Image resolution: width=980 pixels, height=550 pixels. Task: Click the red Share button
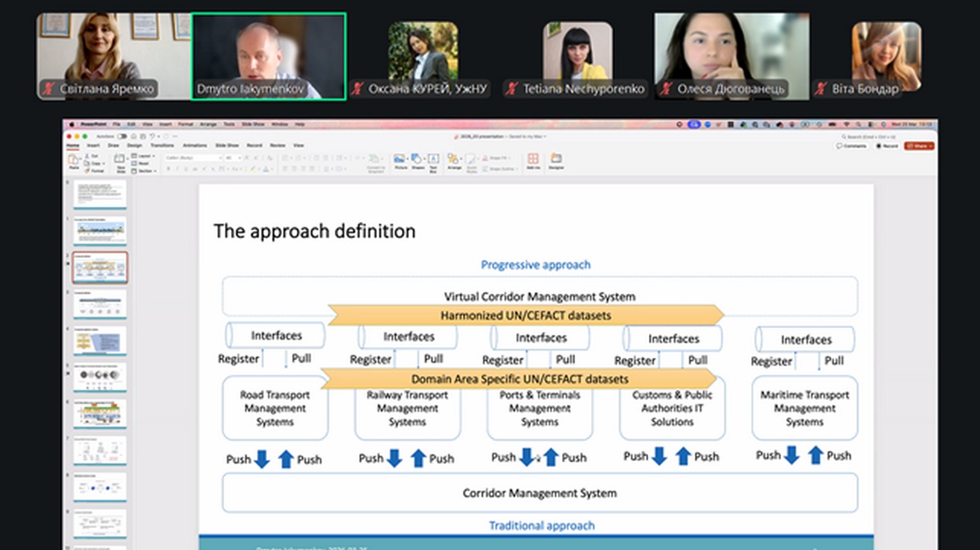pyautogui.click(x=919, y=146)
